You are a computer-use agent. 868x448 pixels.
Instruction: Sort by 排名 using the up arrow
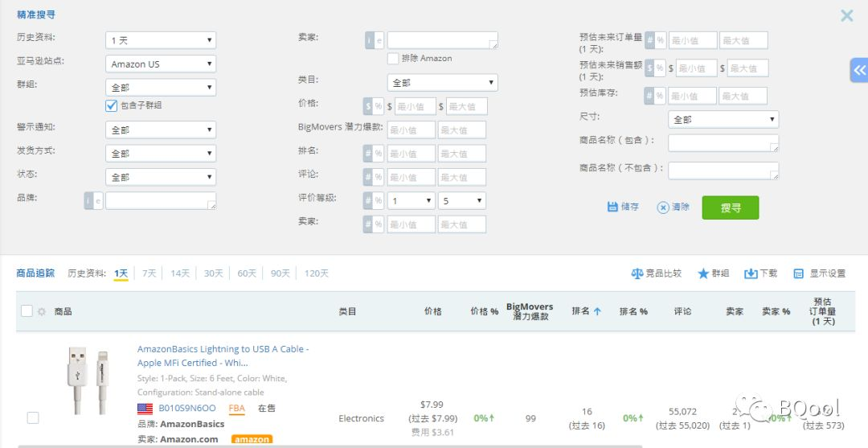[597, 312]
